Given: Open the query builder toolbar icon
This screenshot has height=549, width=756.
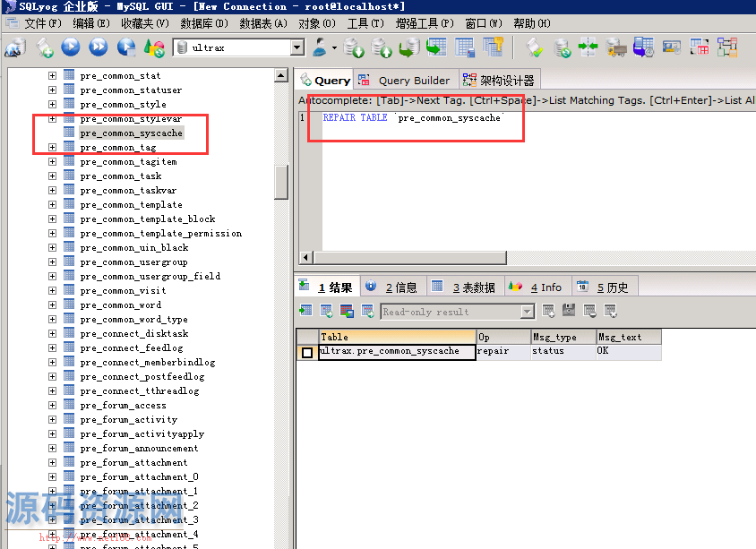Looking at the screenshot, I should pos(700,47).
